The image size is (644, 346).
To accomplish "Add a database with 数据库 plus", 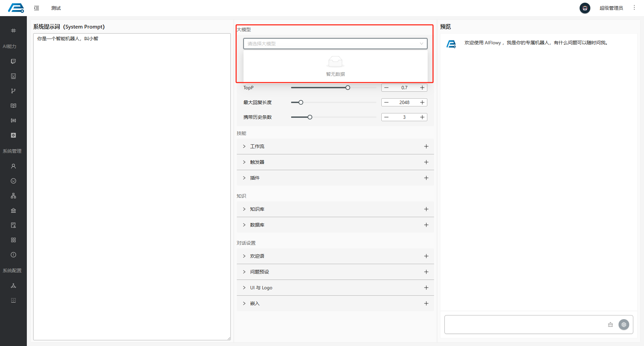I will point(426,225).
